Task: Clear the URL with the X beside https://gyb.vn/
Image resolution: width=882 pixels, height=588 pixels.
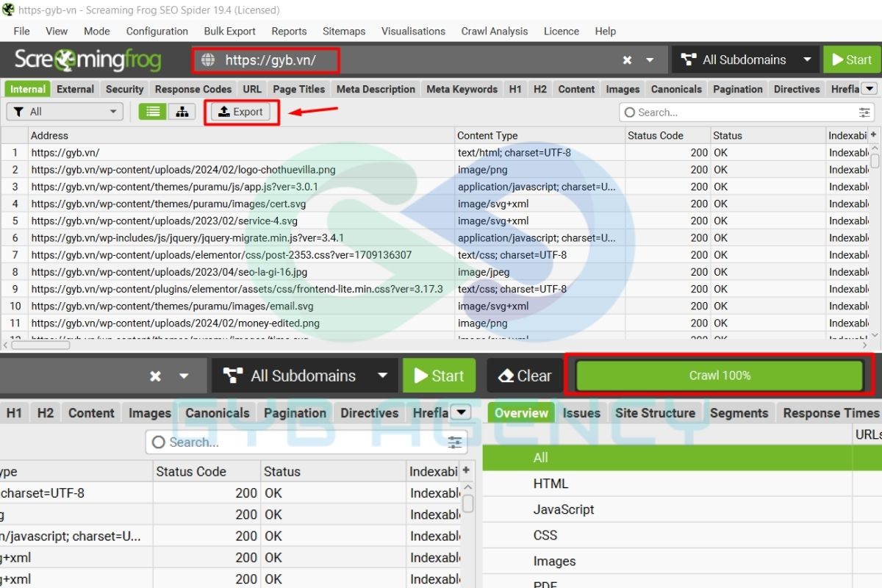Action: pos(627,60)
